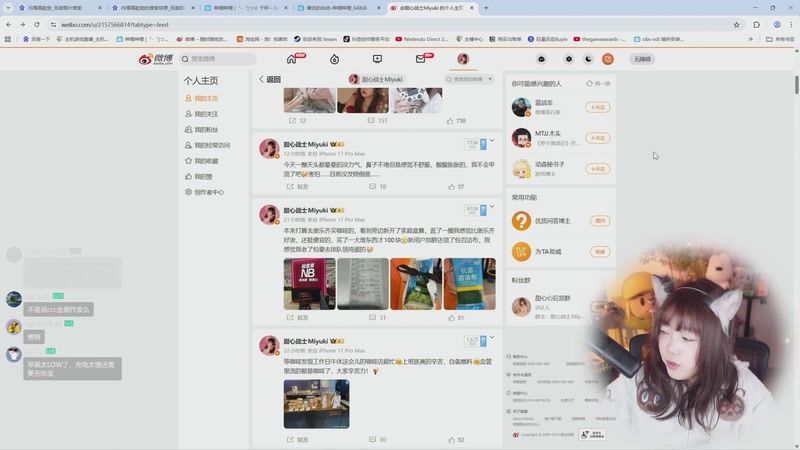The height and width of the screenshot is (450, 800).
Task: Bookmark this page with the star icon
Action: tap(736, 24)
